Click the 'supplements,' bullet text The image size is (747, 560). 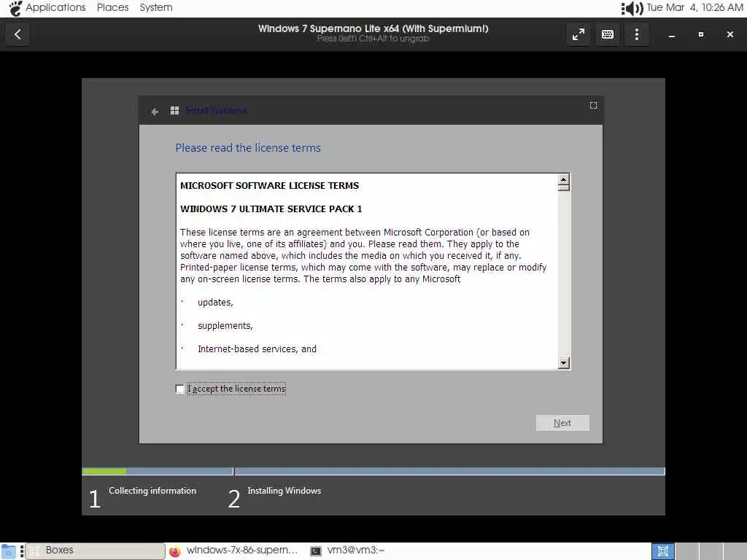tap(225, 326)
